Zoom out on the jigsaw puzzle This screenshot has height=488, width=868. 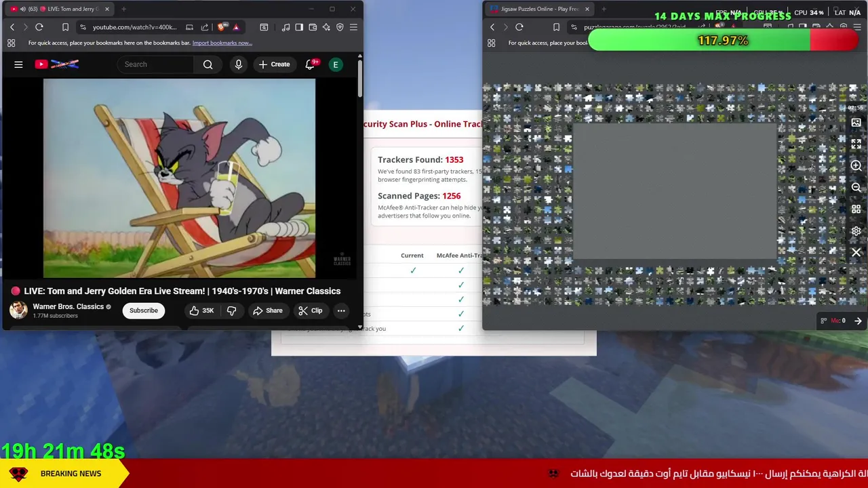coord(856,187)
